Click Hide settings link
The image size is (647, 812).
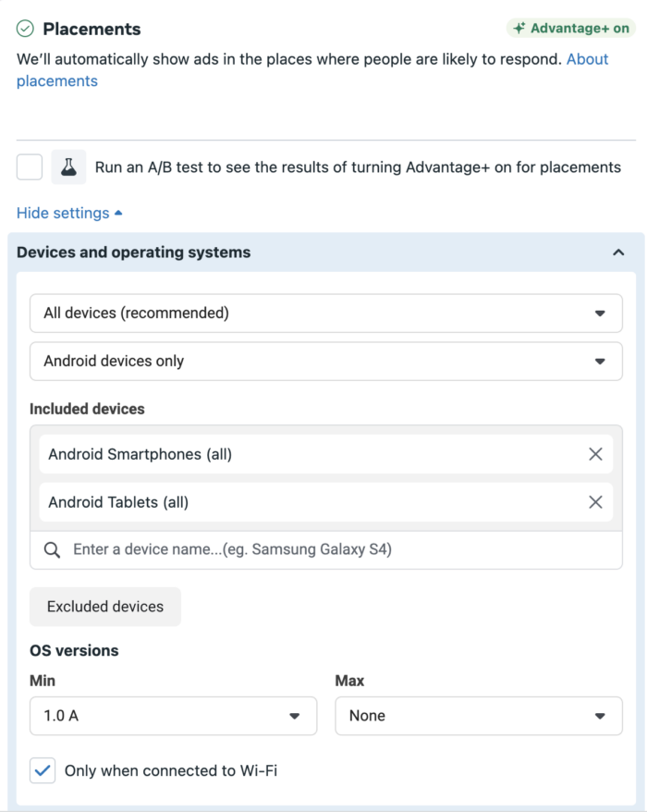coord(63,213)
